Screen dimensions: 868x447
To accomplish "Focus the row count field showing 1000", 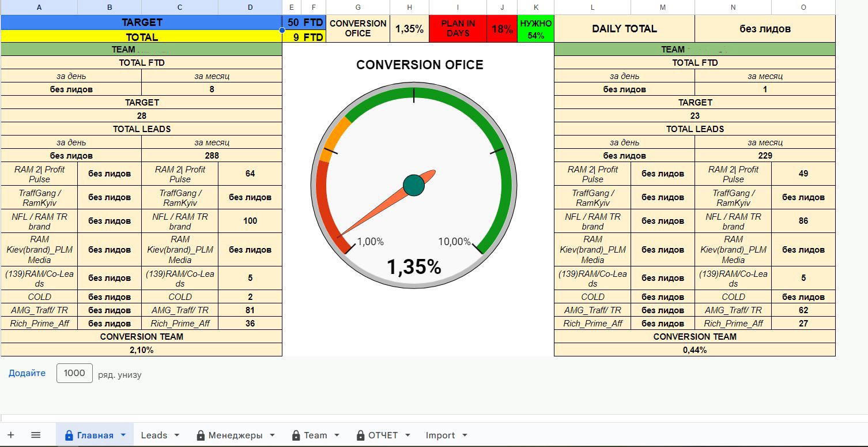I will point(74,373).
